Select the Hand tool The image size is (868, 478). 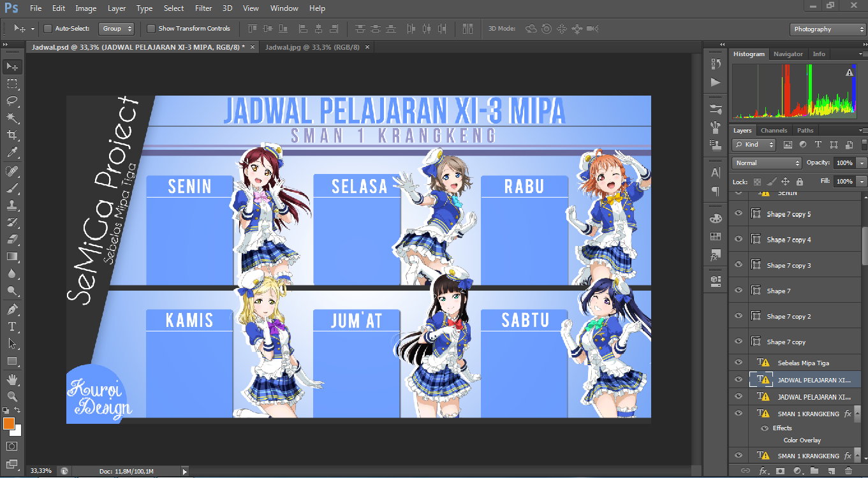12,380
